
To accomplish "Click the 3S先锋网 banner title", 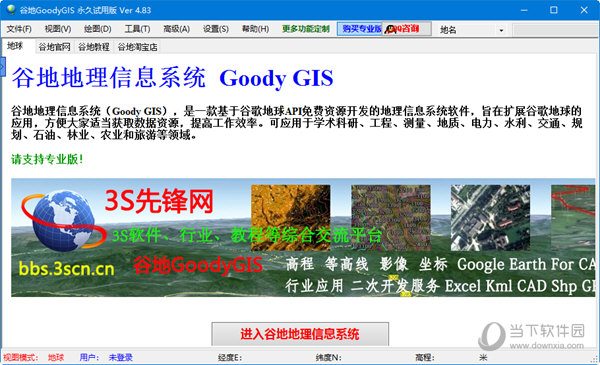I will (x=158, y=201).
